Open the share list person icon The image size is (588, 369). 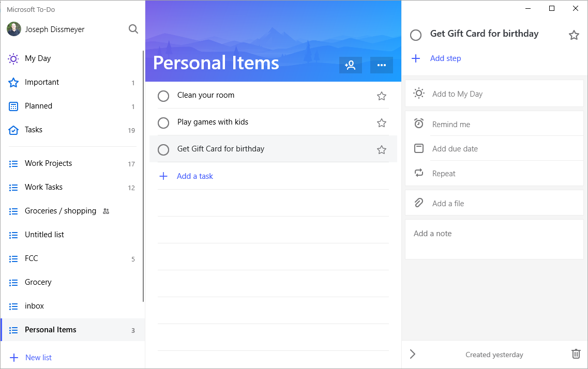350,65
